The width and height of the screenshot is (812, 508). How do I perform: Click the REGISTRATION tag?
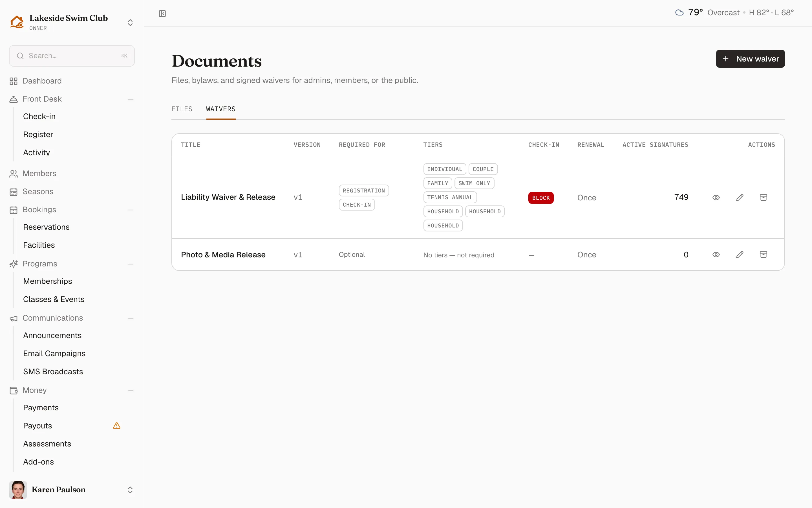364,190
